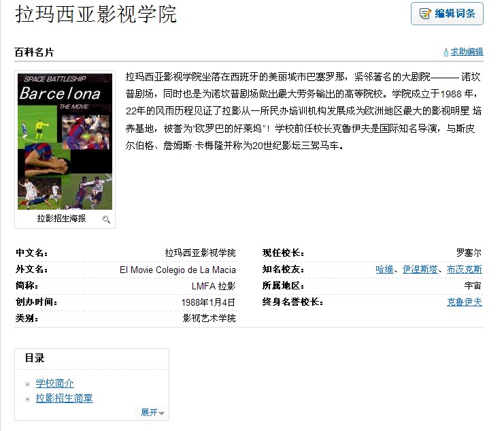The width and height of the screenshot is (504, 431).
Task: Click the 拉影招生海报 caption text
Action: pos(61,219)
